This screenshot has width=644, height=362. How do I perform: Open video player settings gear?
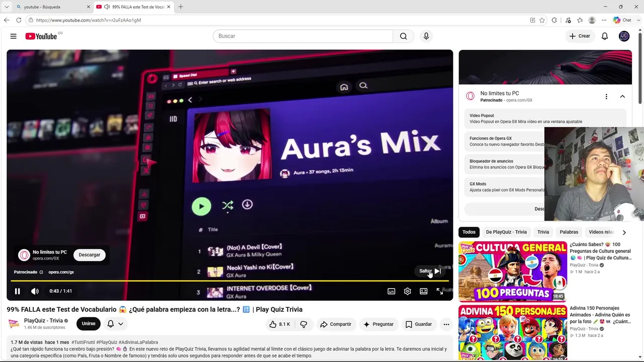point(408,291)
